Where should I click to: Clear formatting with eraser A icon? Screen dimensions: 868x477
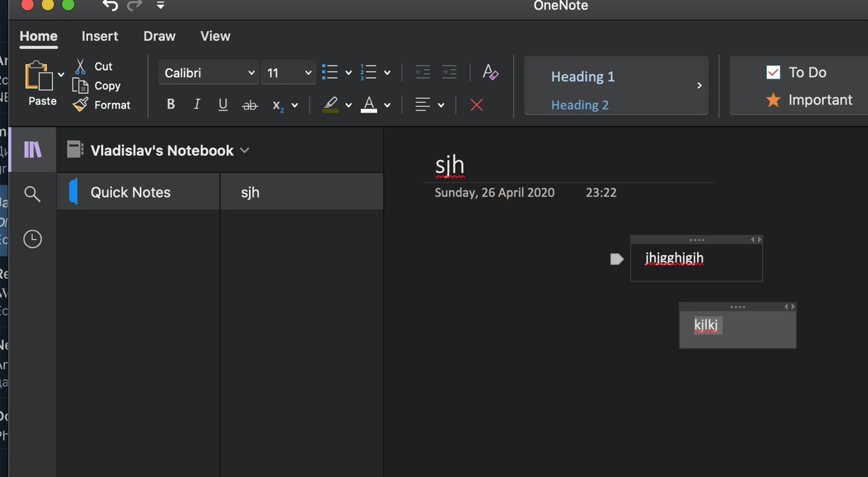(x=490, y=72)
